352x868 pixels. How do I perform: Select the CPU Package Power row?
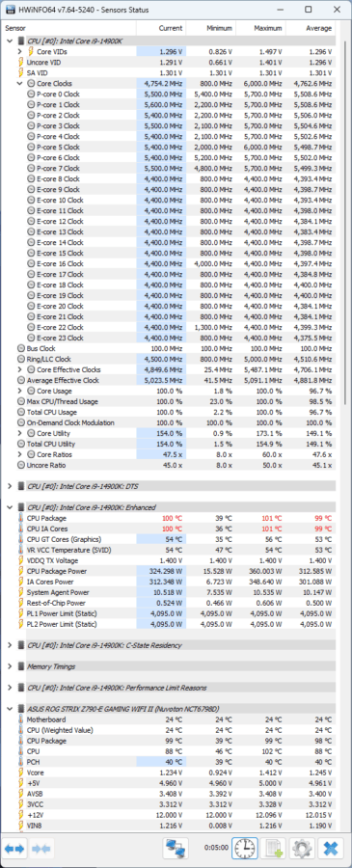tap(170, 571)
